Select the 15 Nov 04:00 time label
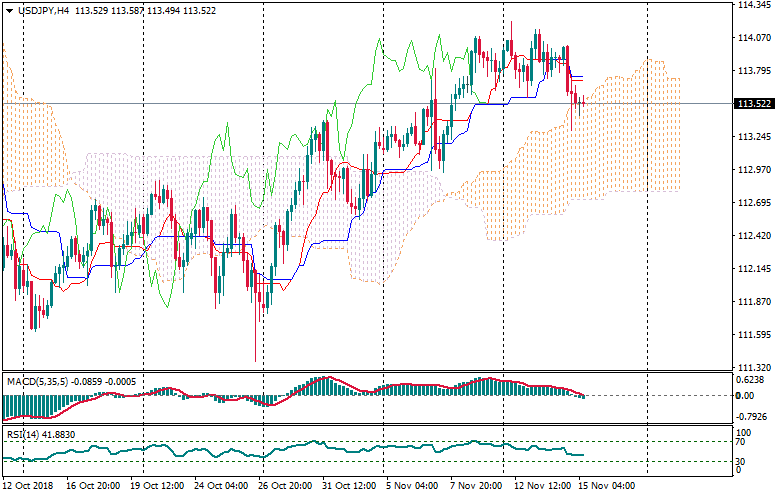This screenshot has width=775, height=497. pos(605,486)
